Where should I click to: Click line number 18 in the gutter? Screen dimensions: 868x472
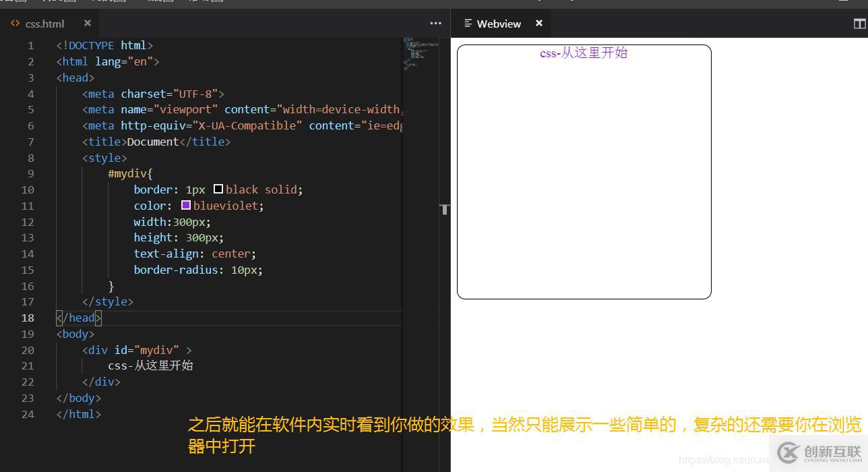pyautogui.click(x=28, y=318)
